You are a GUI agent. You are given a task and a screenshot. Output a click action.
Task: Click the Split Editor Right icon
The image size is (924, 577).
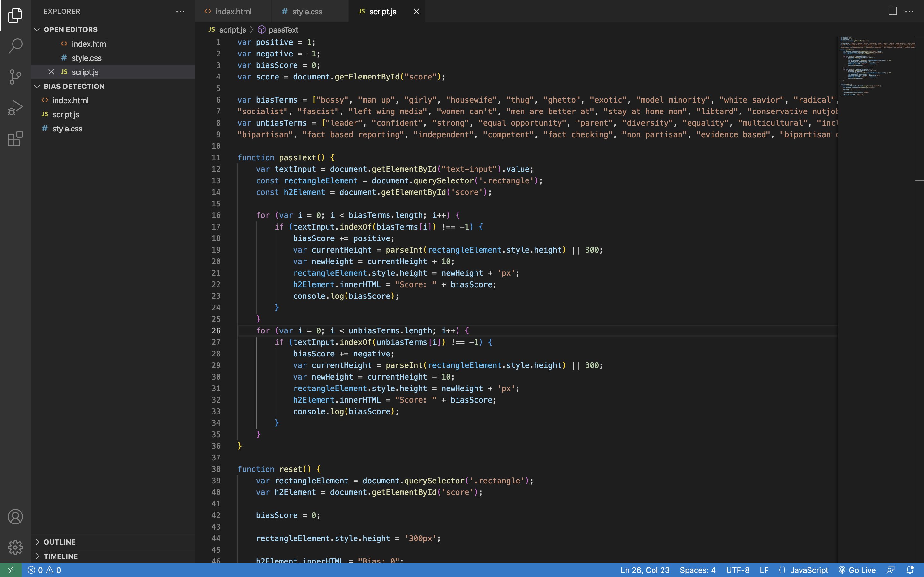pyautogui.click(x=892, y=12)
